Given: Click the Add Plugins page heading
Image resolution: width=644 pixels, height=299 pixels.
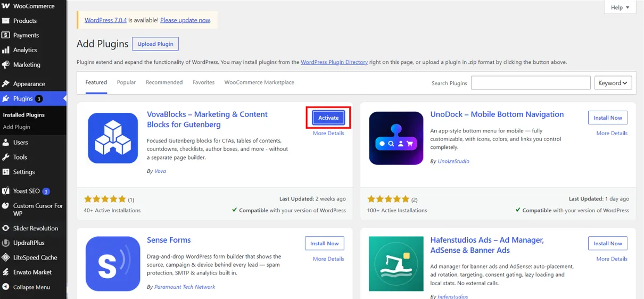Looking at the screenshot, I should 103,44.
